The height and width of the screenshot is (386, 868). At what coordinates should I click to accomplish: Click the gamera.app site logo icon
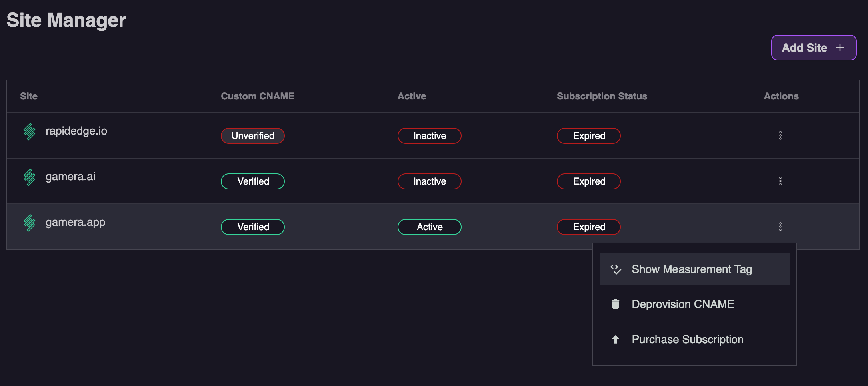29,223
